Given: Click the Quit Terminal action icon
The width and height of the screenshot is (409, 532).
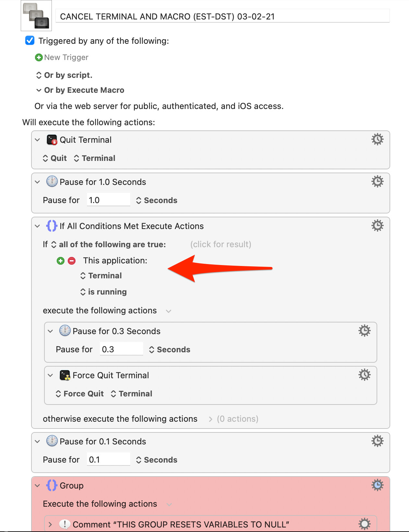Looking at the screenshot, I should click(52, 140).
